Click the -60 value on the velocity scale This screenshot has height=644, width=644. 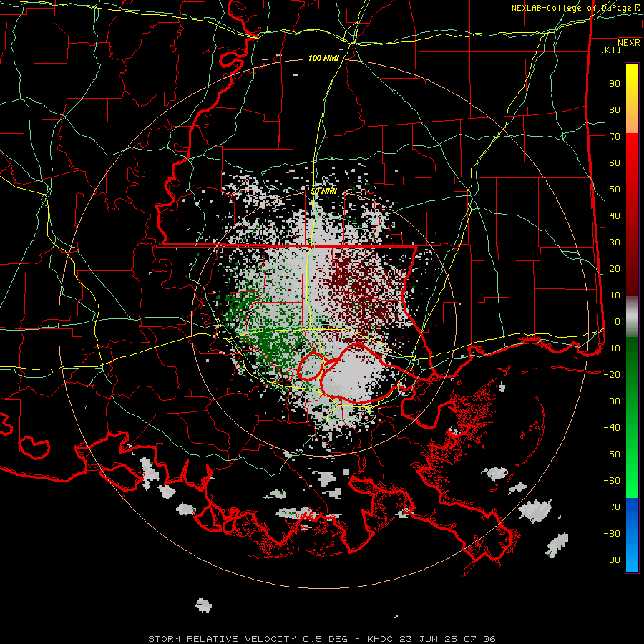point(612,481)
